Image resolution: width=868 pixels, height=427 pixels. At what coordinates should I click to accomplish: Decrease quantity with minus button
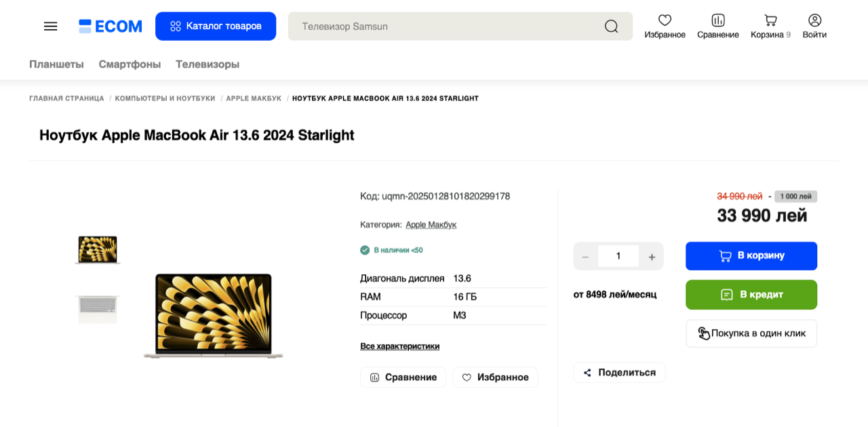pos(585,257)
